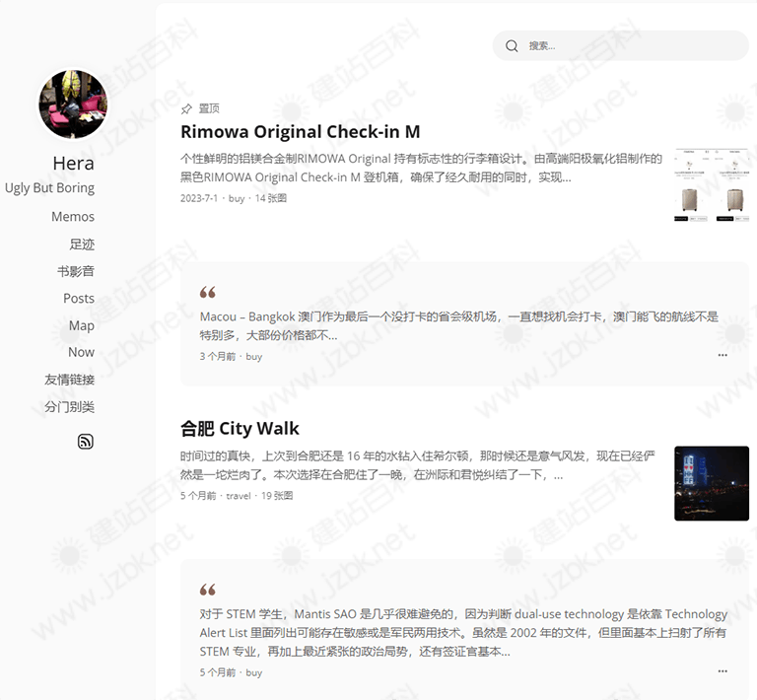Click 合肥 City Walk excerpt text
This screenshot has height=700, width=757.
418,465
